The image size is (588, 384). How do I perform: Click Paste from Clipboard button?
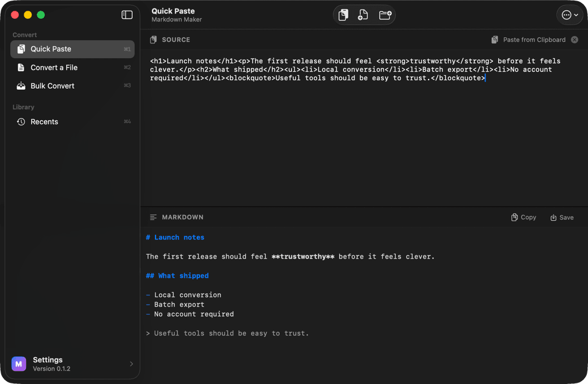[529, 40]
